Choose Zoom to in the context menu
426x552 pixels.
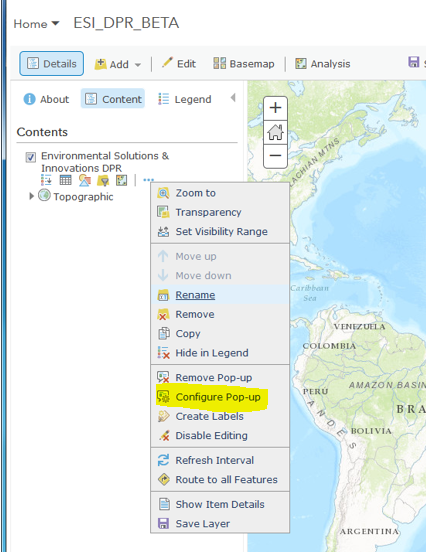point(220,193)
